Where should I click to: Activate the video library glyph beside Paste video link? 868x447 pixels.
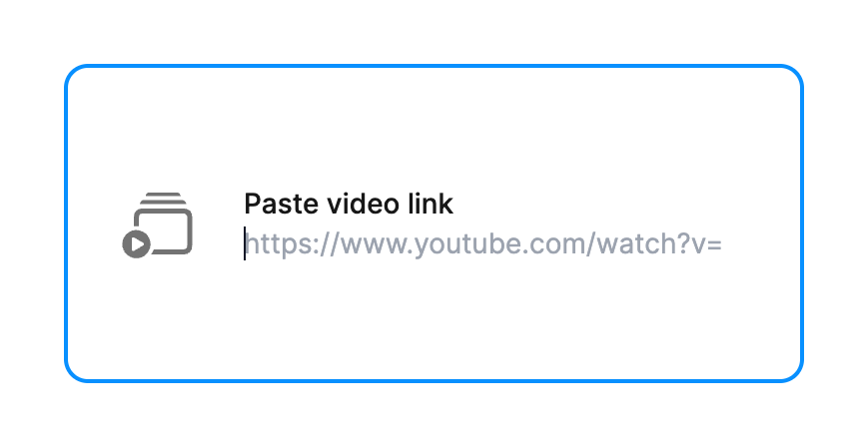(157, 225)
